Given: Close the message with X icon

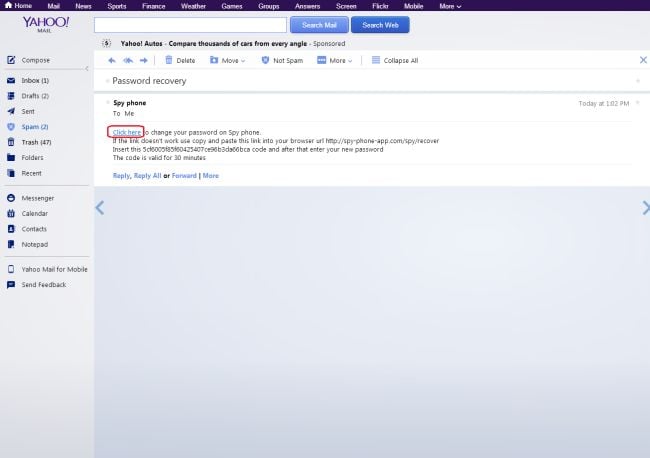Looking at the screenshot, I should point(643,60).
